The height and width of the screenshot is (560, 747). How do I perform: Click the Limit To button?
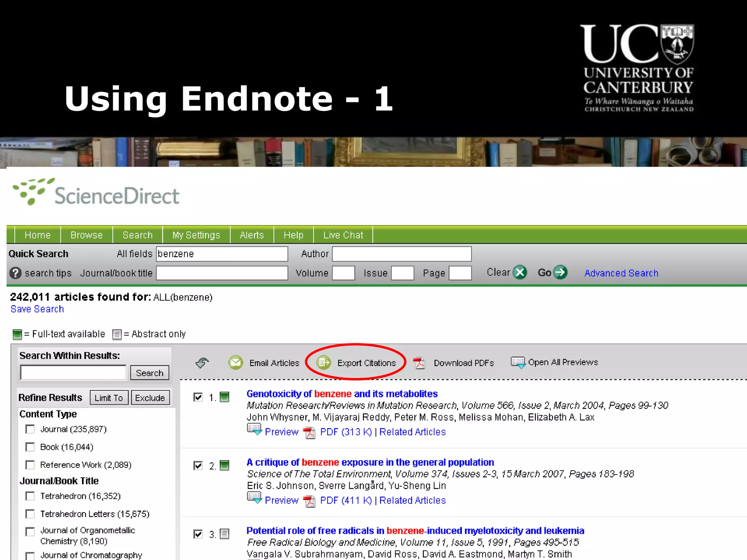coord(109,398)
